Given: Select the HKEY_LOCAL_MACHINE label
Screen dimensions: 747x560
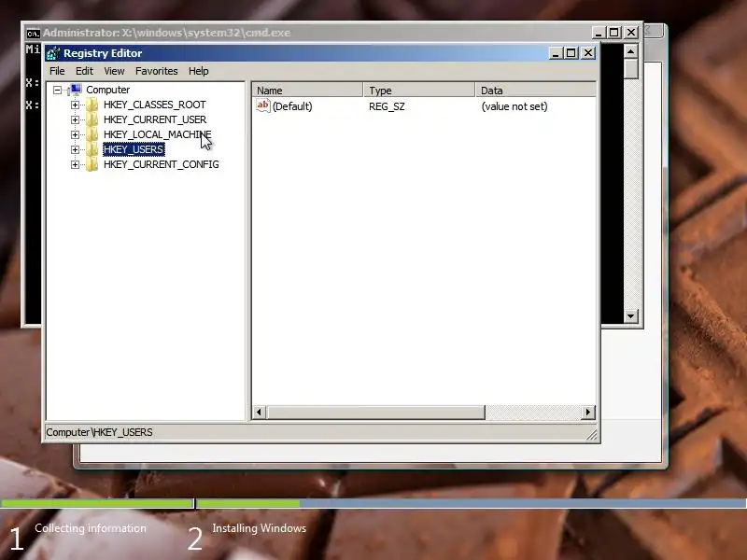Looking at the screenshot, I should click(x=157, y=134).
